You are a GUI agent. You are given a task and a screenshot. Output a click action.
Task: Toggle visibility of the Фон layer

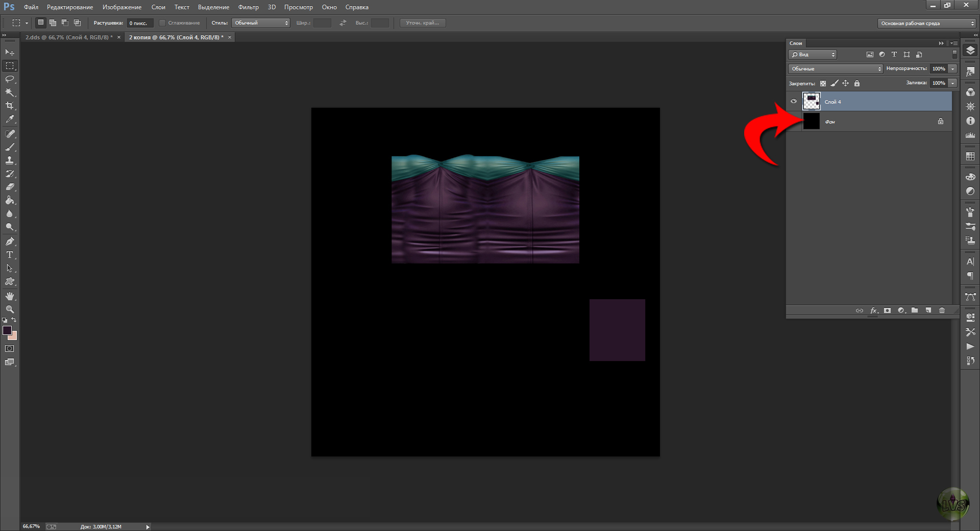point(794,121)
